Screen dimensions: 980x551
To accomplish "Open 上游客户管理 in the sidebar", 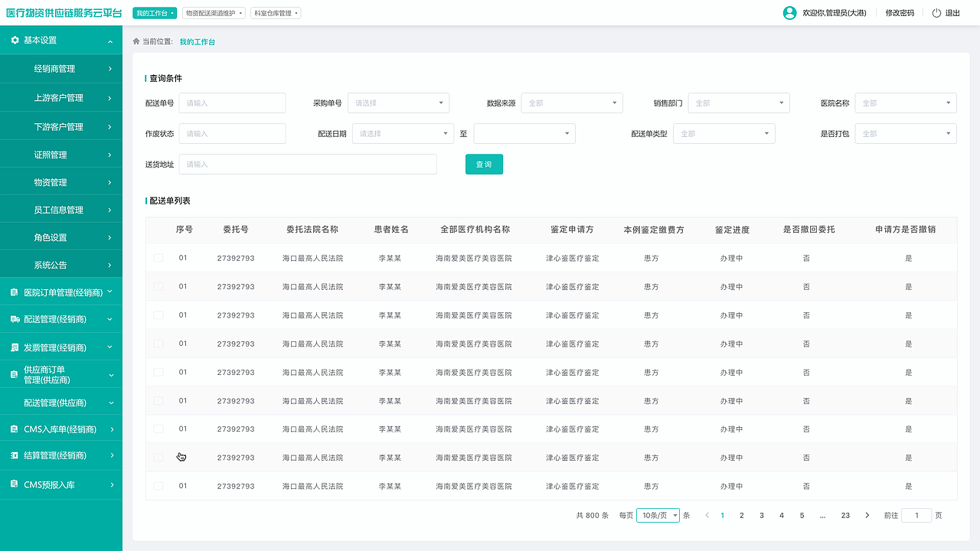I will point(61,98).
